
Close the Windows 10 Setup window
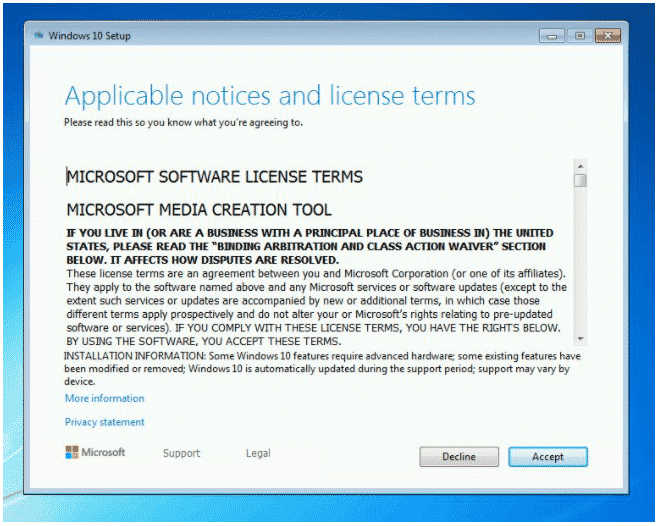pyautogui.click(x=608, y=36)
